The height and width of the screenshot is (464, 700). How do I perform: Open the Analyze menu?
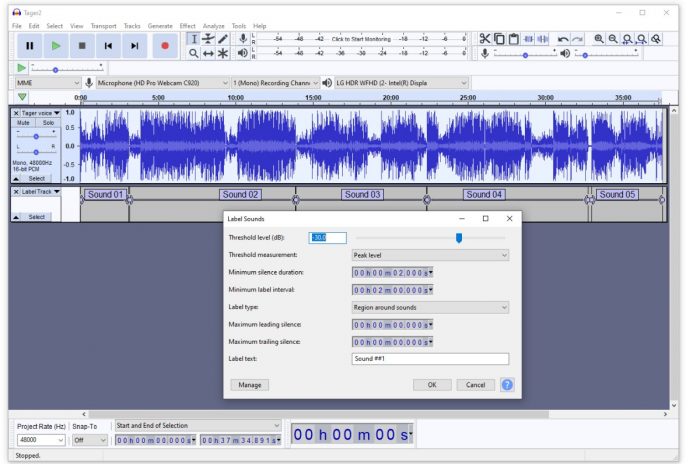(x=213, y=25)
